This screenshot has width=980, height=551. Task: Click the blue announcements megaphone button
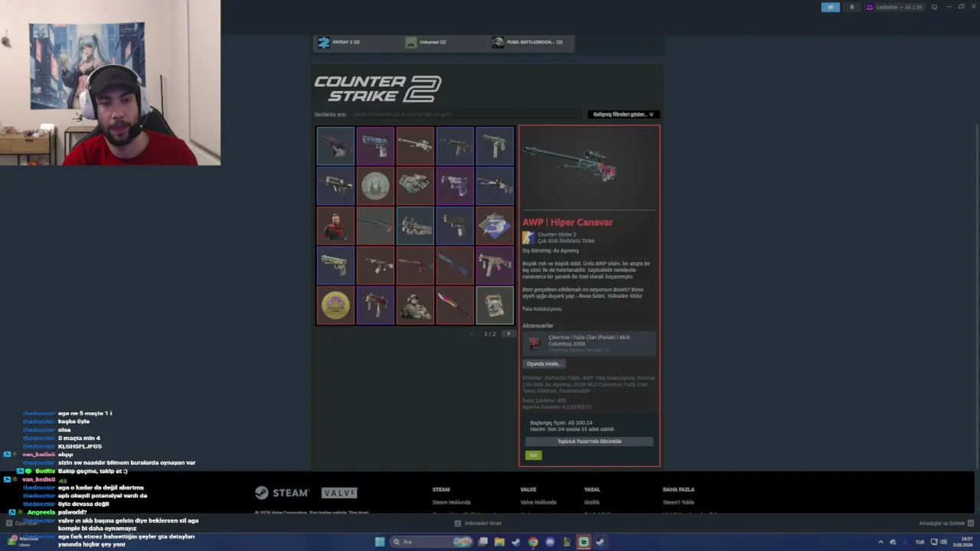pyautogui.click(x=831, y=7)
